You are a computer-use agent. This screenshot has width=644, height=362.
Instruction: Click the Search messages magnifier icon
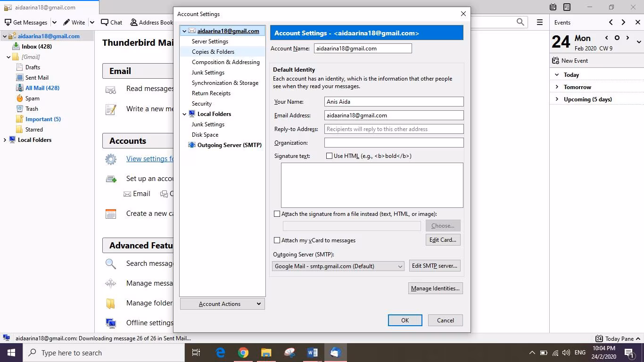click(x=111, y=264)
